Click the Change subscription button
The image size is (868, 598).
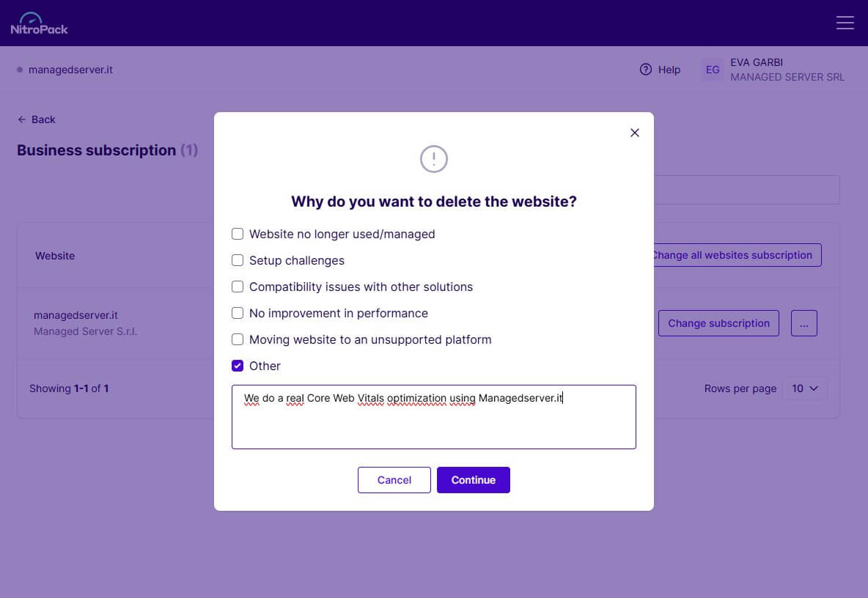(718, 323)
